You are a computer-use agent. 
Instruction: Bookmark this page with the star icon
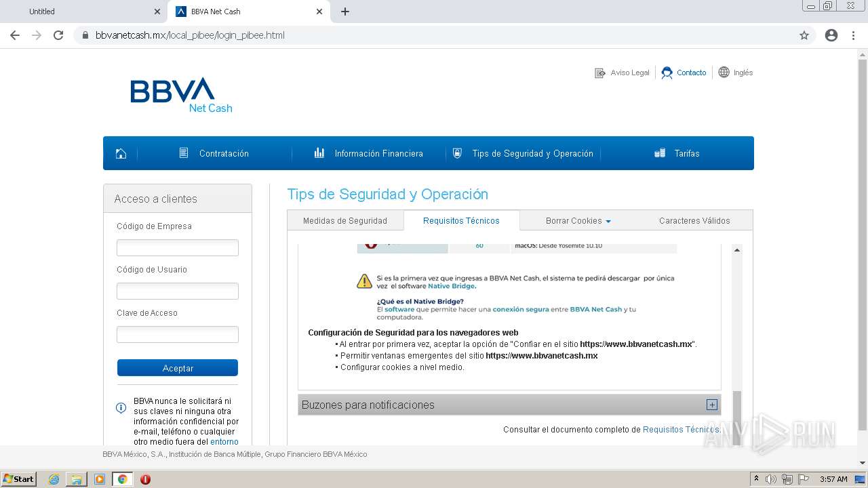pyautogui.click(x=804, y=35)
